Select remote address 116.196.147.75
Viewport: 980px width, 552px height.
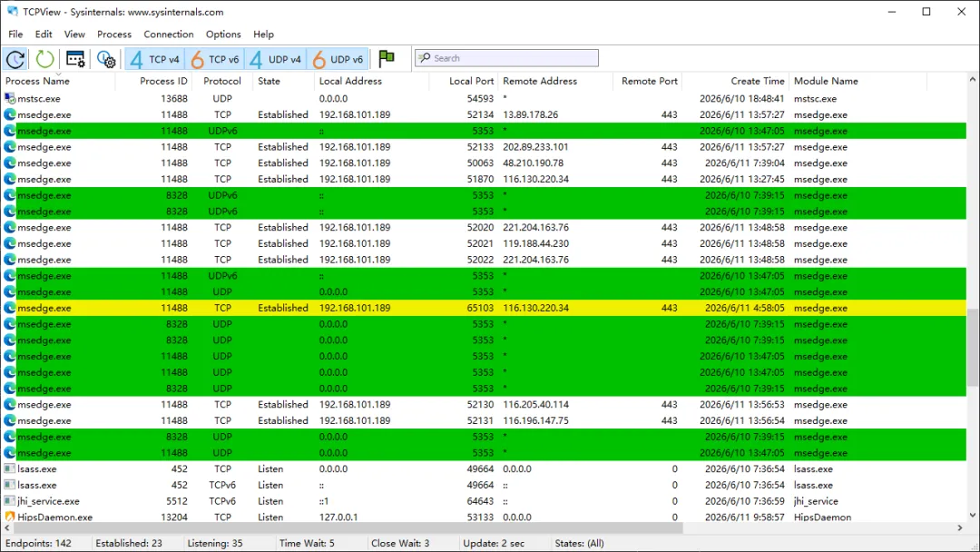point(535,420)
